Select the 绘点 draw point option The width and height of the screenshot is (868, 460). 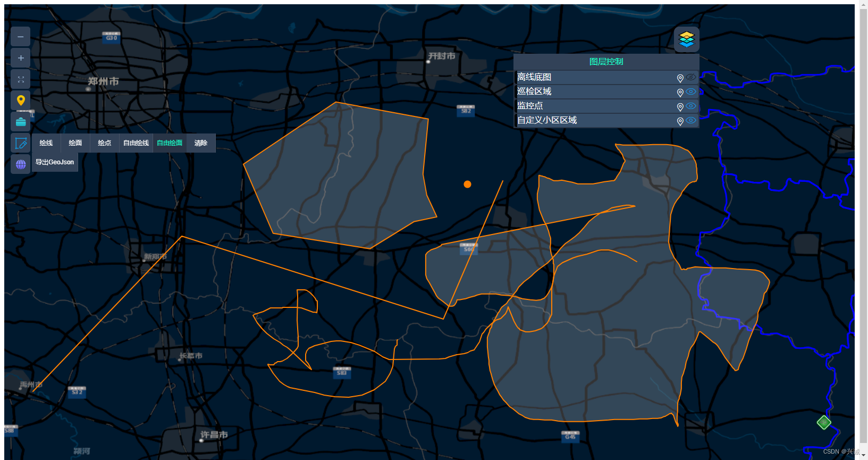coord(105,143)
